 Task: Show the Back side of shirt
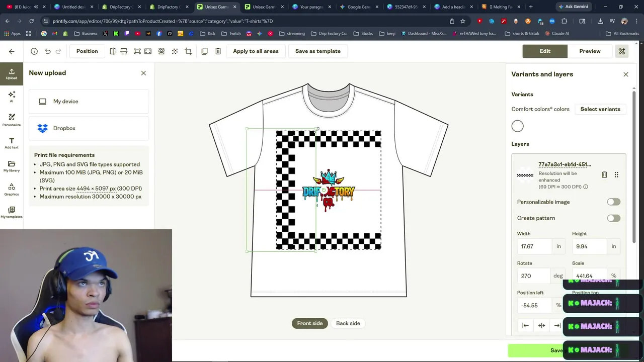tap(348, 323)
